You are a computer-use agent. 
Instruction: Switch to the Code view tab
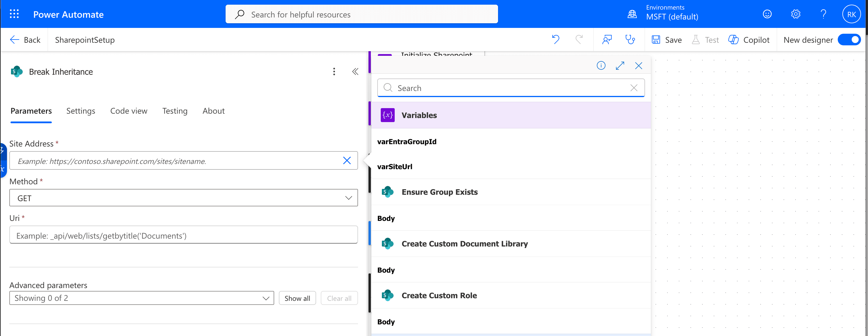129,111
